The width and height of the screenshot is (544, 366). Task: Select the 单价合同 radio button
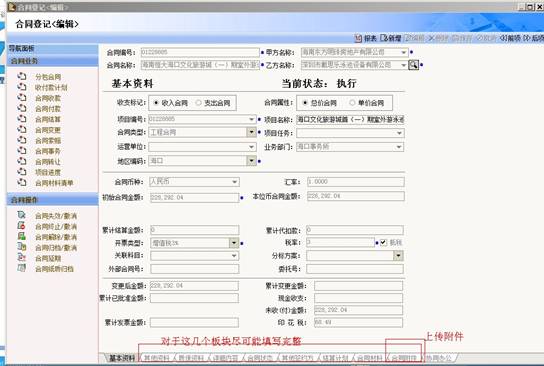352,103
